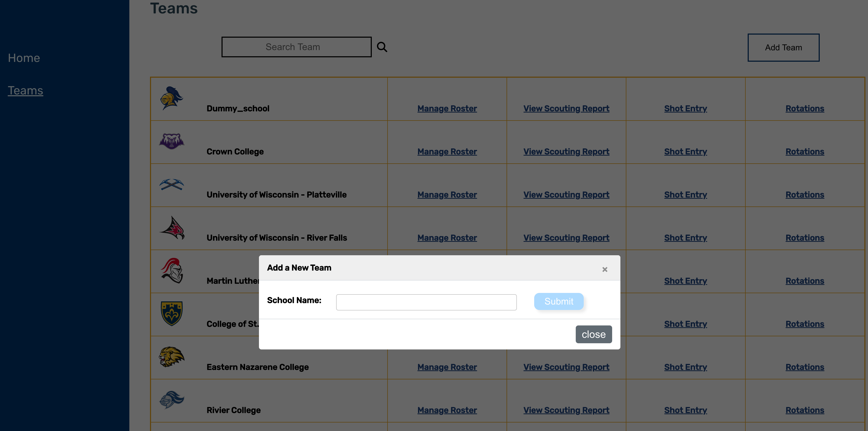
Task: Click the magnifying glass search icon
Action: (x=382, y=47)
